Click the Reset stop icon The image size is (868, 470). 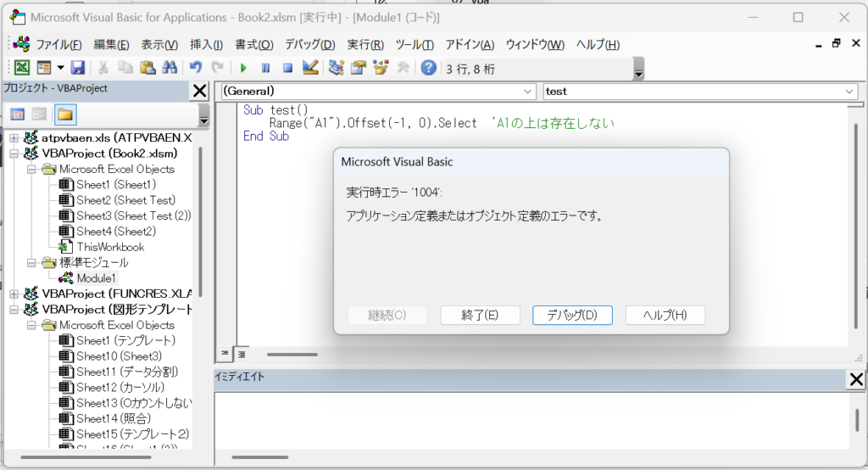tap(288, 68)
